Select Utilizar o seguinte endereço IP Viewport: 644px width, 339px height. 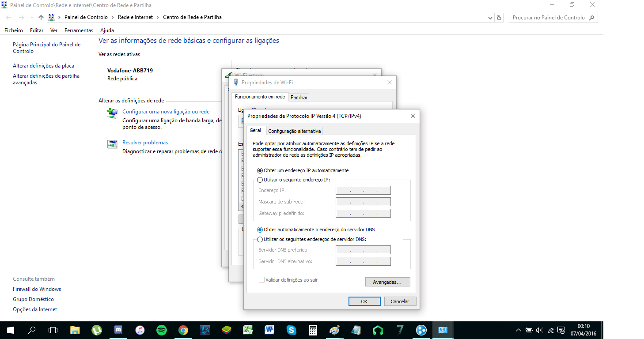coord(260,180)
